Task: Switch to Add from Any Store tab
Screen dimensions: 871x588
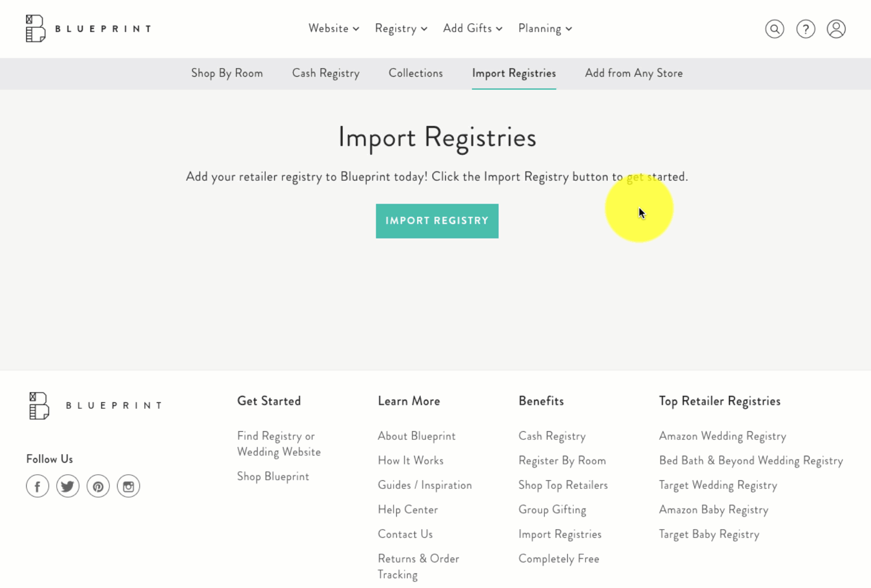Action: click(x=634, y=73)
